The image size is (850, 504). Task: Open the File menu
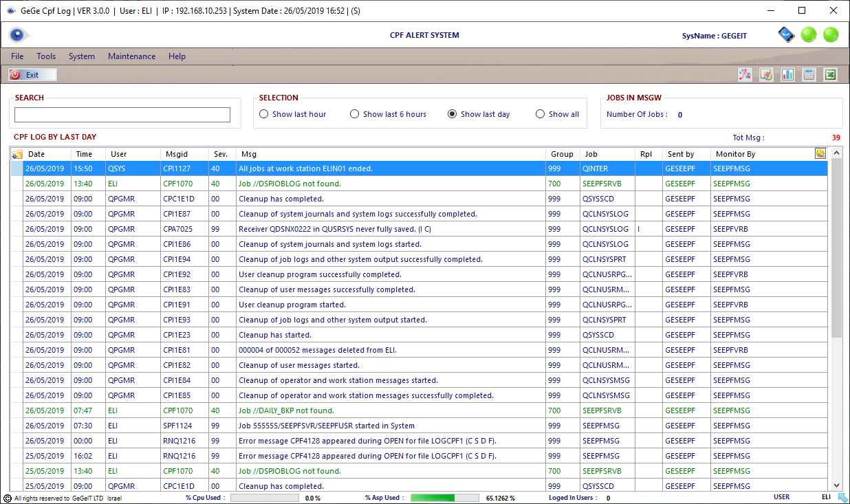(17, 56)
